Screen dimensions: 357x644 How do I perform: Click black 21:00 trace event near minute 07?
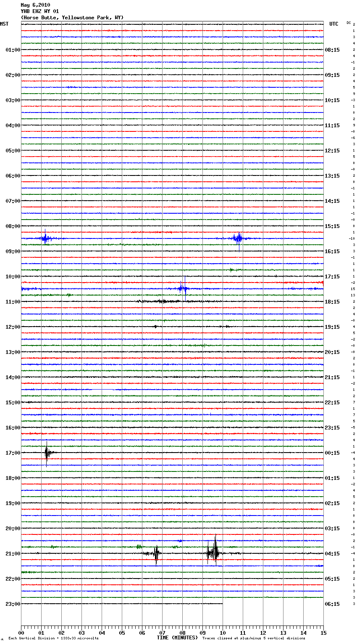tap(156, 554)
